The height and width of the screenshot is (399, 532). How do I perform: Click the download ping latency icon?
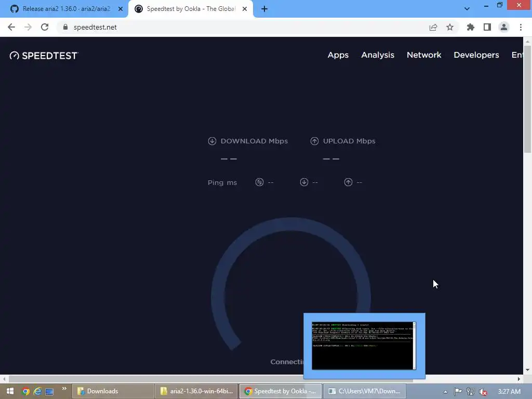coord(304,182)
